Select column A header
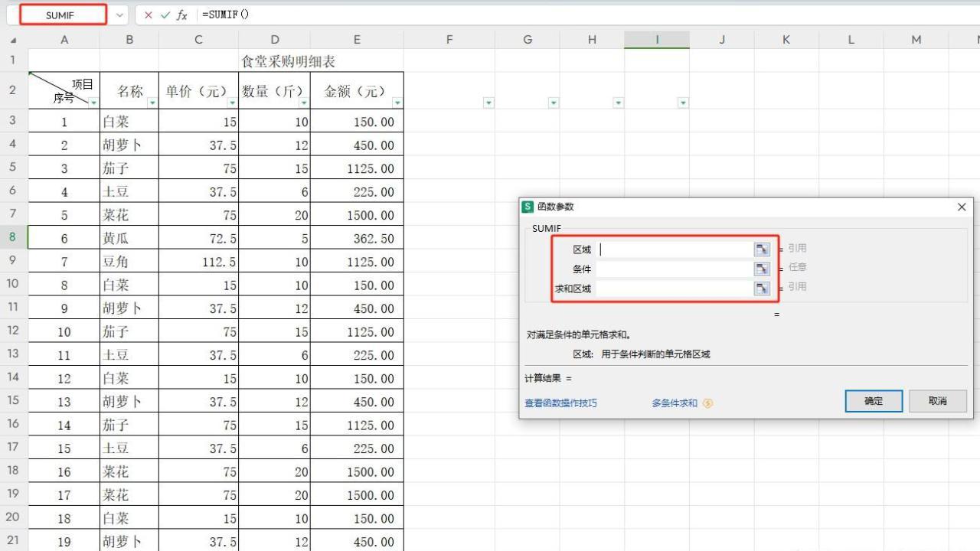Screen dimensions: 980x551 (x=64, y=41)
